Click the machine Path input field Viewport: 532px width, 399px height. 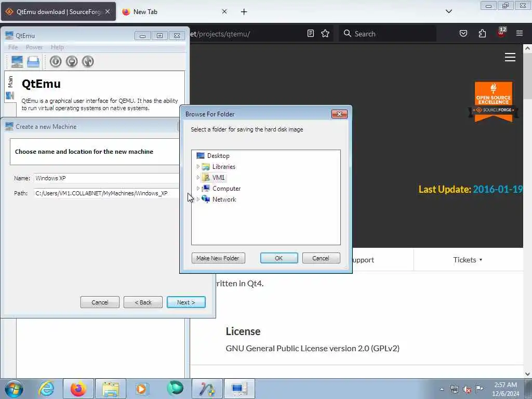coord(106,193)
